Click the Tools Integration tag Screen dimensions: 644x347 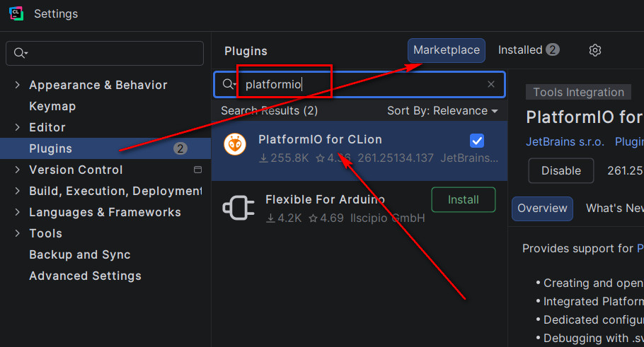578,93
